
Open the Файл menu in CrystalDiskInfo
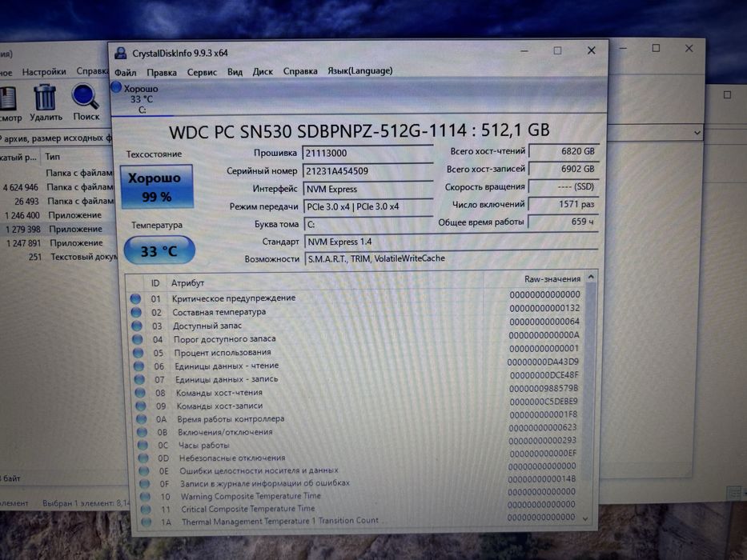[x=125, y=72]
